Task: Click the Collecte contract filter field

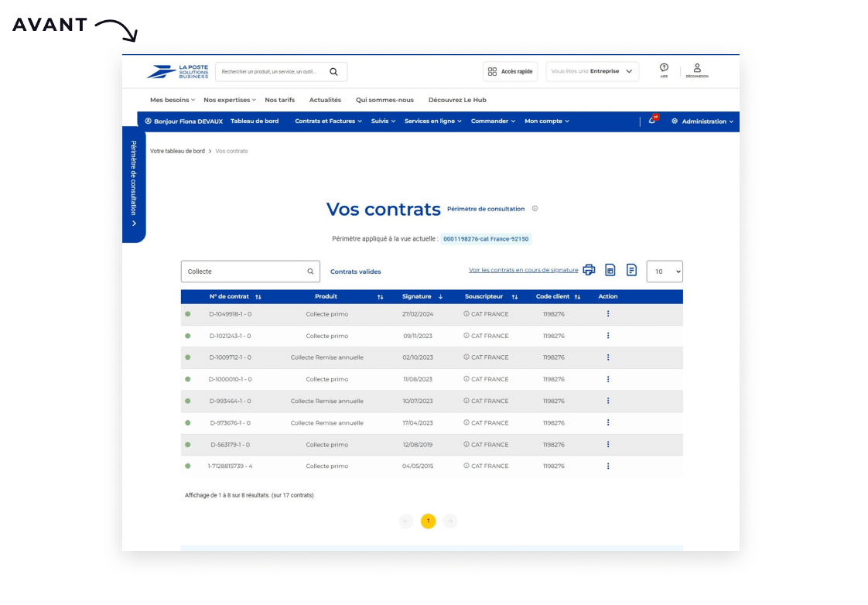Action: tap(250, 272)
